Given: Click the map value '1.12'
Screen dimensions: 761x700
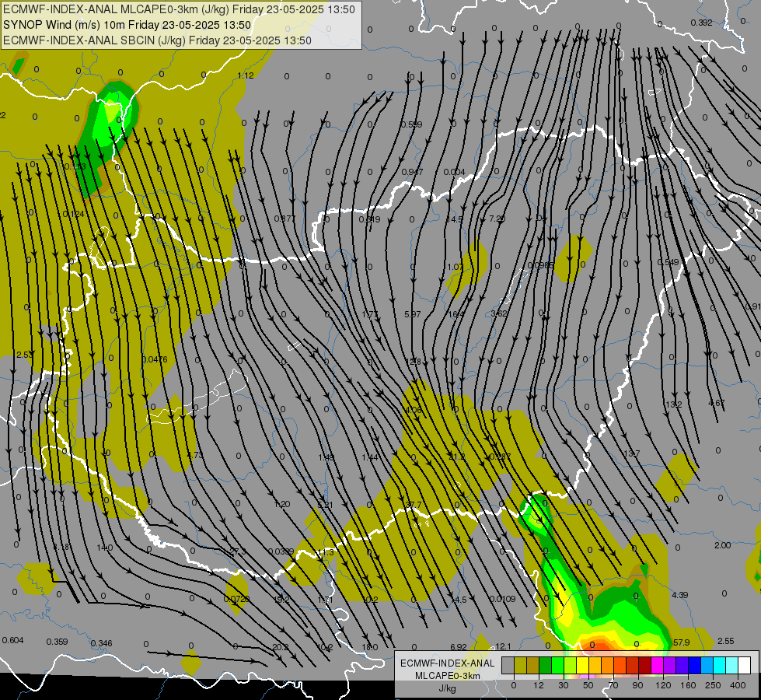Looking at the screenshot, I should [x=246, y=75].
